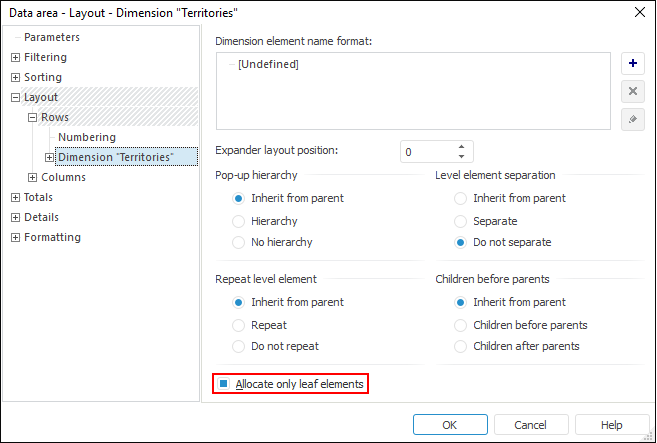Increase expander layout position with up arrow

click(x=461, y=147)
